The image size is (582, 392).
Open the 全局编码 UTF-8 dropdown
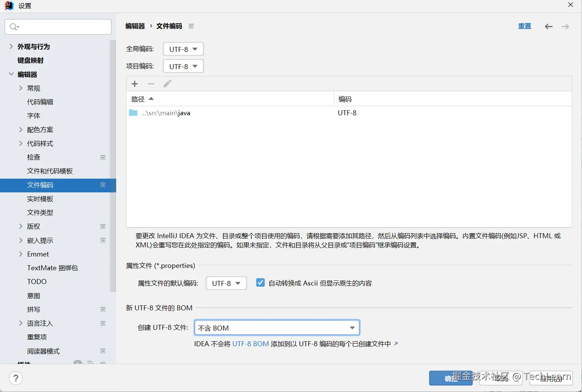point(183,49)
